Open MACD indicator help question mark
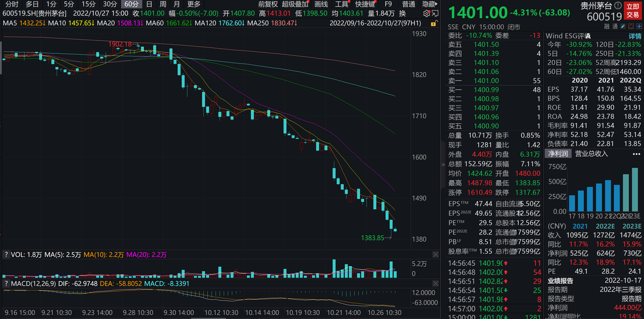The width and height of the screenshot is (644, 319). pos(6,284)
